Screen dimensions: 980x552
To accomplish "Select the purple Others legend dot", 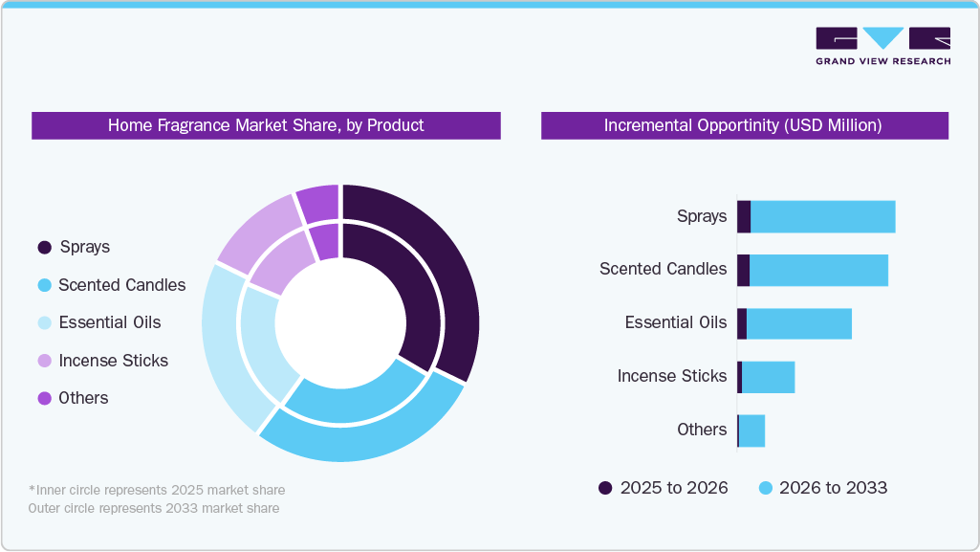I will click(42, 398).
